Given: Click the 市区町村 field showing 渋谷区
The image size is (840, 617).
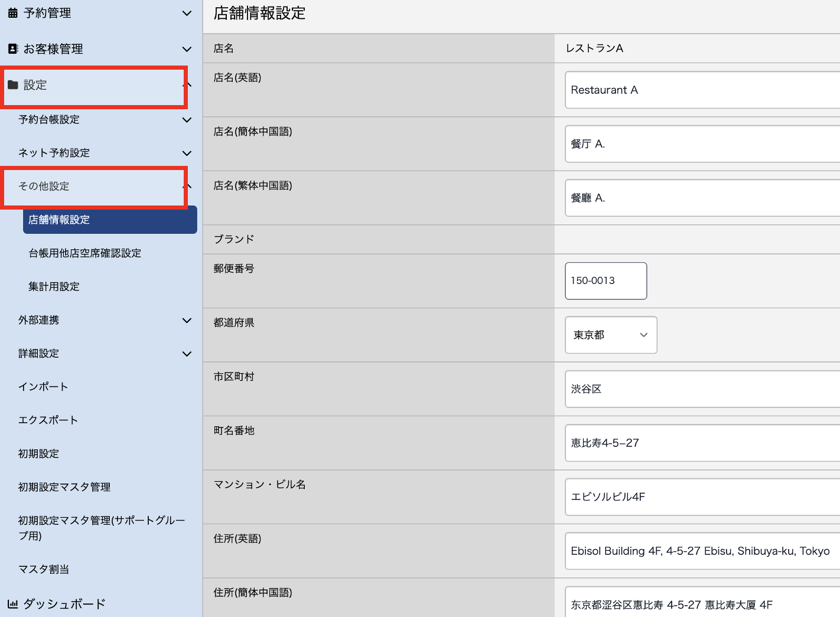Looking at the screenshot, I should coord(702,389).
